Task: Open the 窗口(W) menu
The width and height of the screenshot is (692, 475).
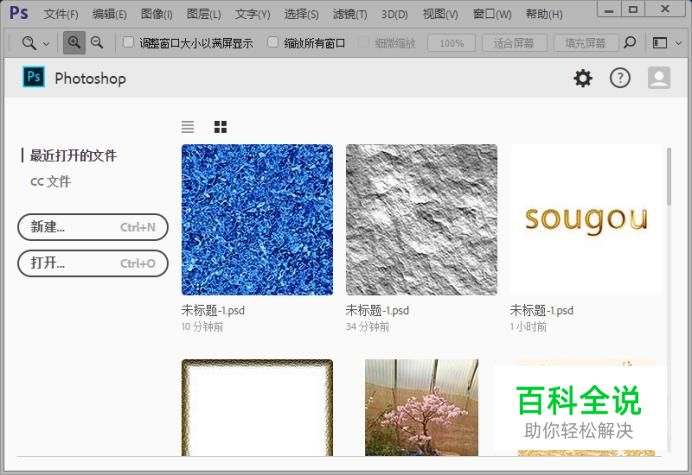Action: point(492,14)
